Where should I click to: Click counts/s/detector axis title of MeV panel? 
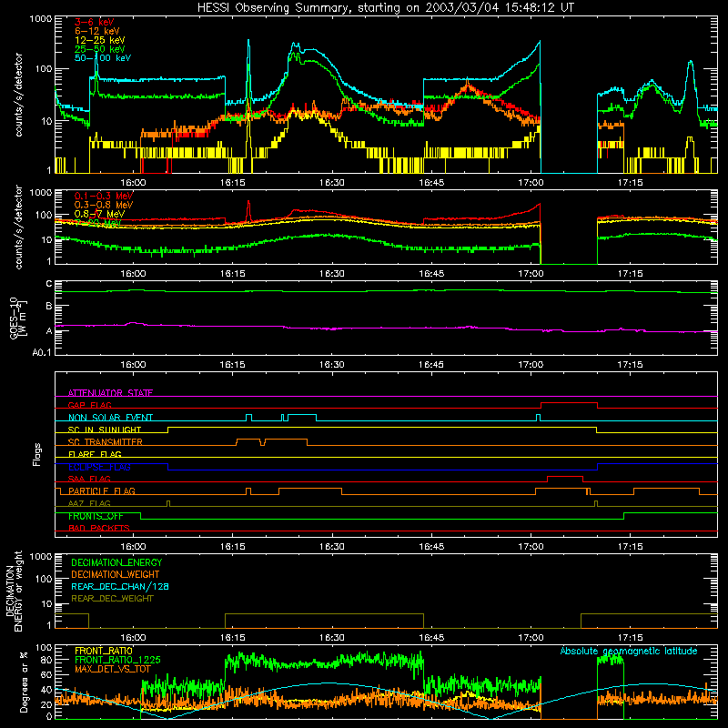pyautogui.click(x=18, y=227)
